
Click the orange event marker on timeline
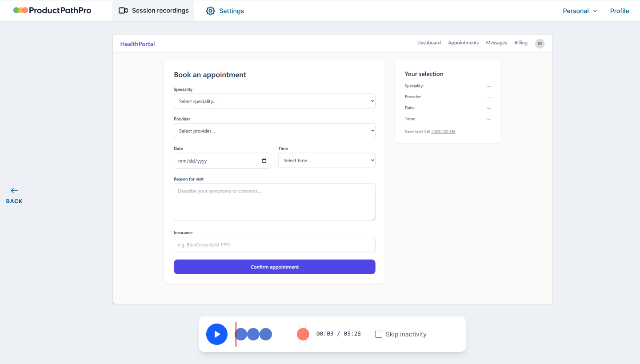coord(303,334)
